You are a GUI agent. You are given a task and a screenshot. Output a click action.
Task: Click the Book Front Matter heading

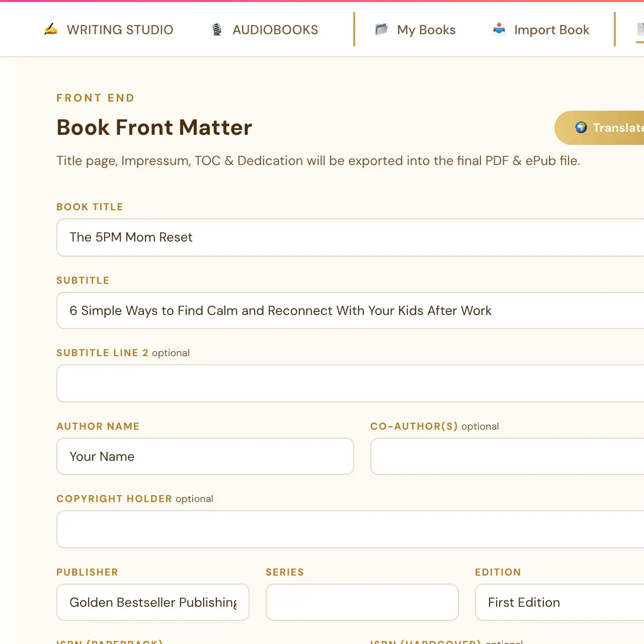tap(154, 127)
